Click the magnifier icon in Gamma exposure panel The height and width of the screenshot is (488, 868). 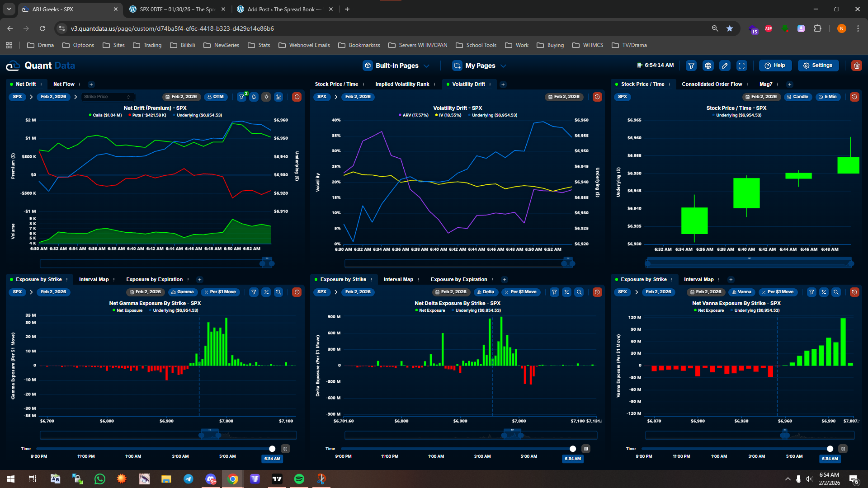pos(278,292)
